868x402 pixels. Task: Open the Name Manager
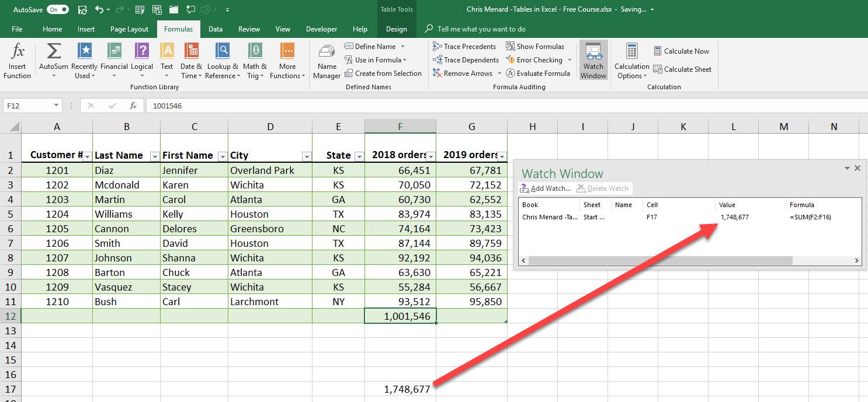tap(327, 61)
